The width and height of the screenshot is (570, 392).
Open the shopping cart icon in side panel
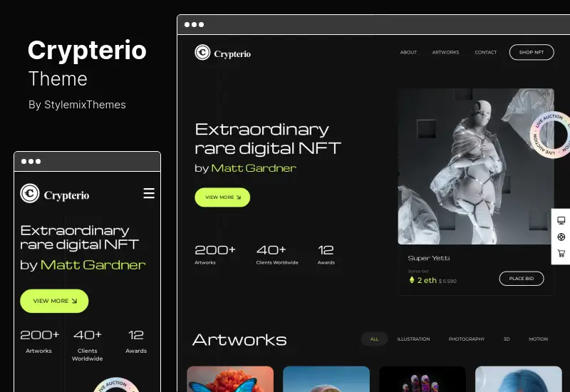click(x=561, y=254)
